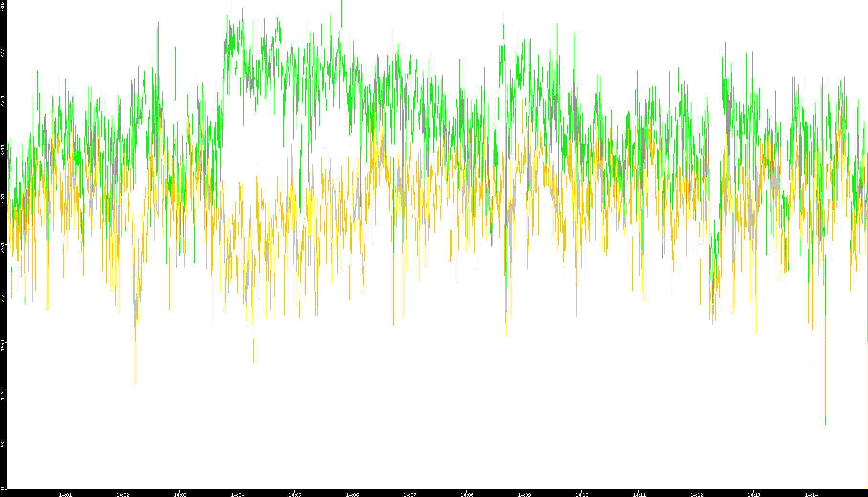
Task: Click the 3181 y-axis value label
Action: (3, 198)
